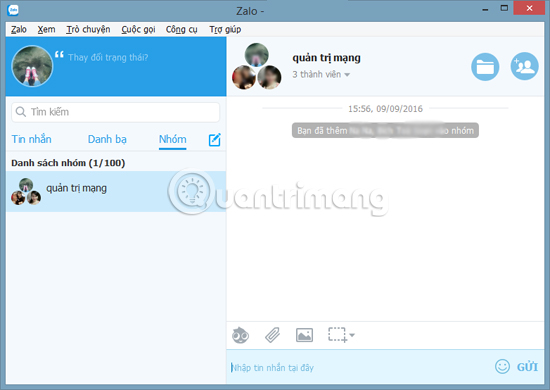Open the Trò chuyện menu
This screenshot has width=550, height=390.
(88, 29)
